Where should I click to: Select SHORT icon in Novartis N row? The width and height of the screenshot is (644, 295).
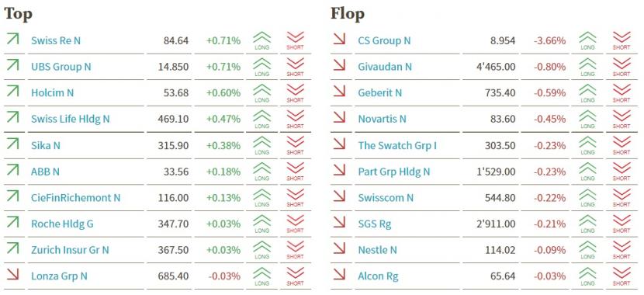pos(621,119)
